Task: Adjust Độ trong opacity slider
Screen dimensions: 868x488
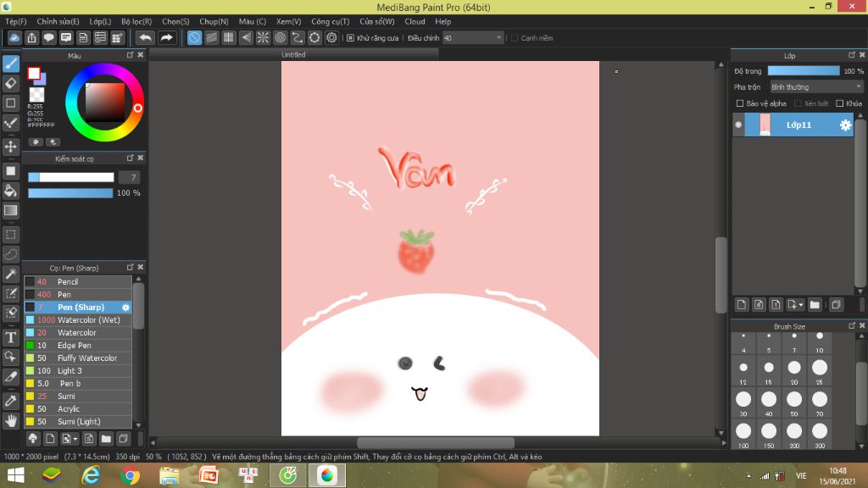Action: tap(804, 71)
